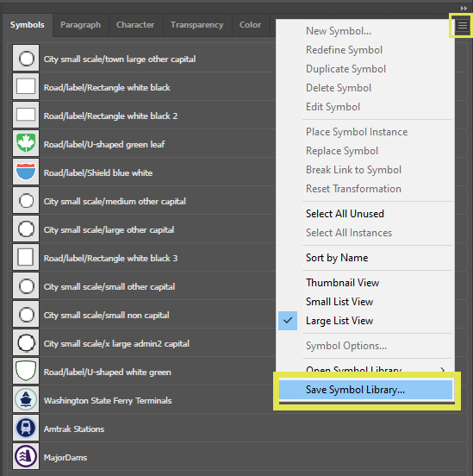Screen dimensions: 473x476
Task: Select the checked Large List View option
Action: (365, 321)
